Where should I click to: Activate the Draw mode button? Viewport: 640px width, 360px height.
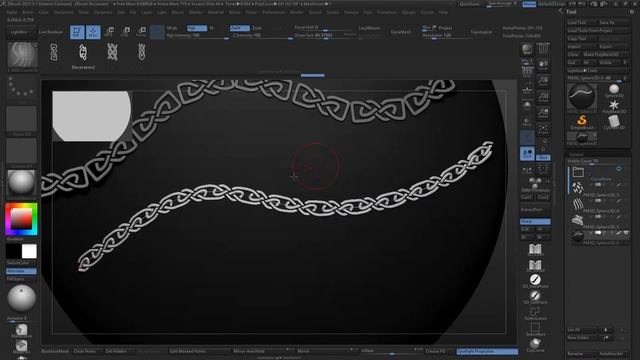(x=93, y=32)
